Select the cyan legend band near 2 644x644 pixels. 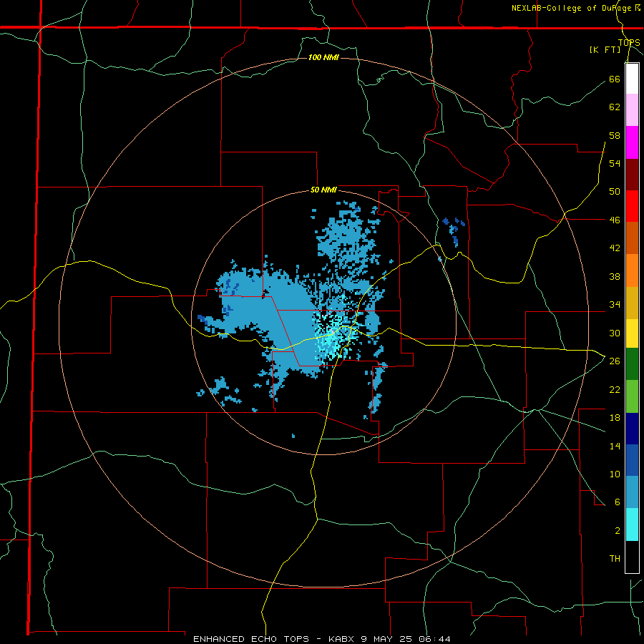coord(632,525)
